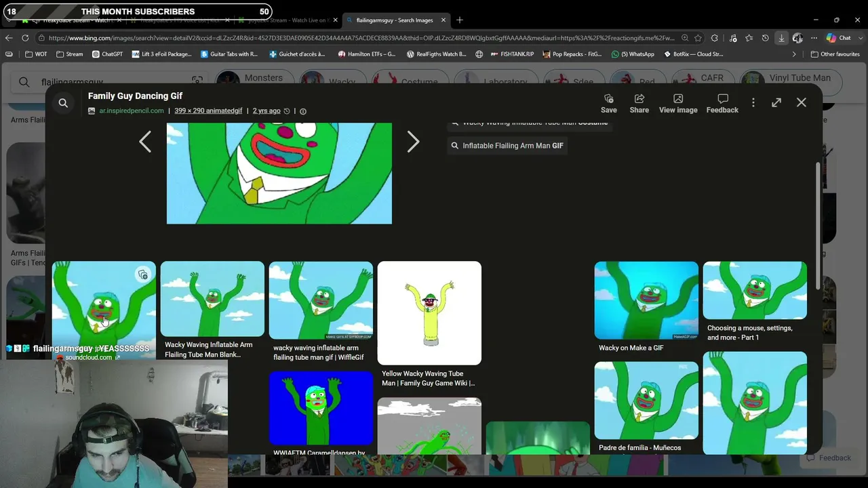
Task: Click the Yellow Wacky Waving Tube Man caption
Action: coord(428,378)
